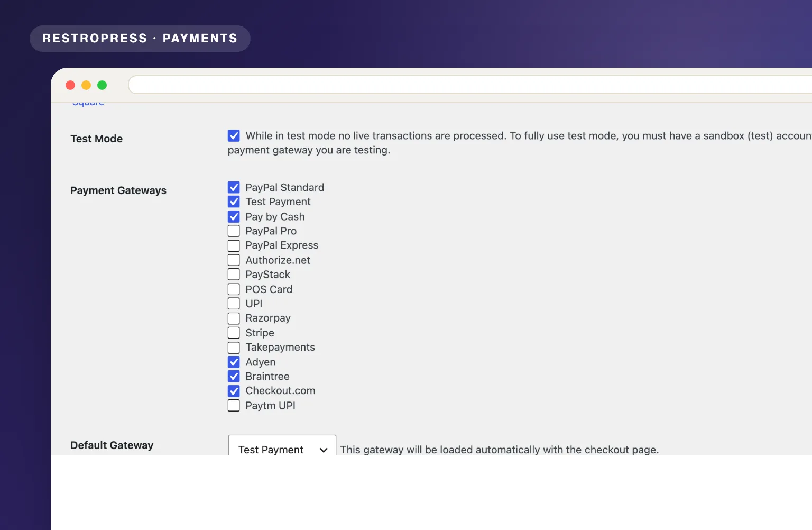
Task: Click the Payment Gateways label
Action: (x=118, y=190)
